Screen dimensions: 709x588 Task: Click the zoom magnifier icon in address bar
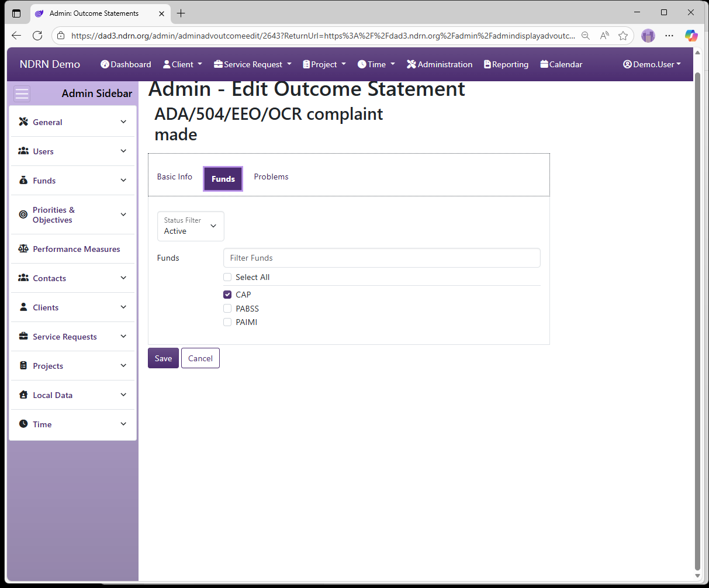tap(586, 36)
